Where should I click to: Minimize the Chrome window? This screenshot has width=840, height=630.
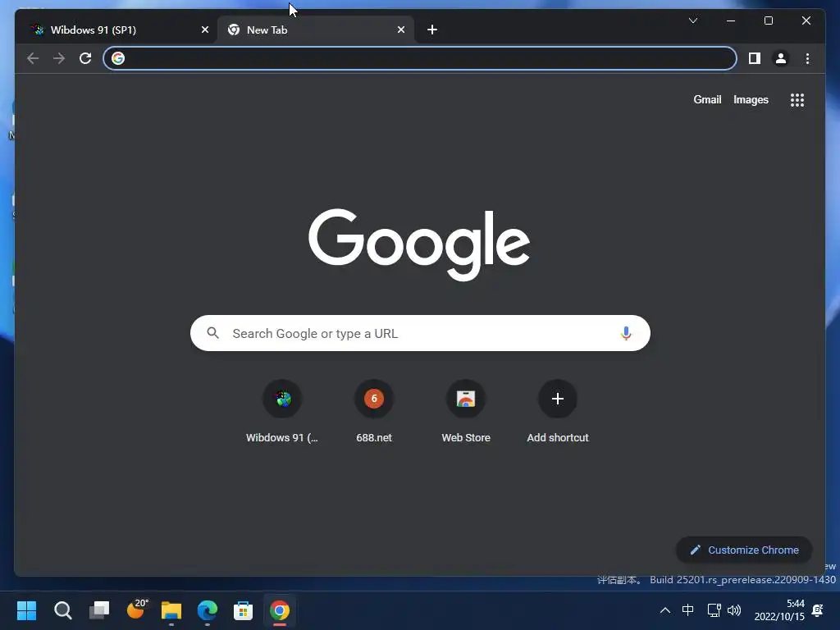731,21
